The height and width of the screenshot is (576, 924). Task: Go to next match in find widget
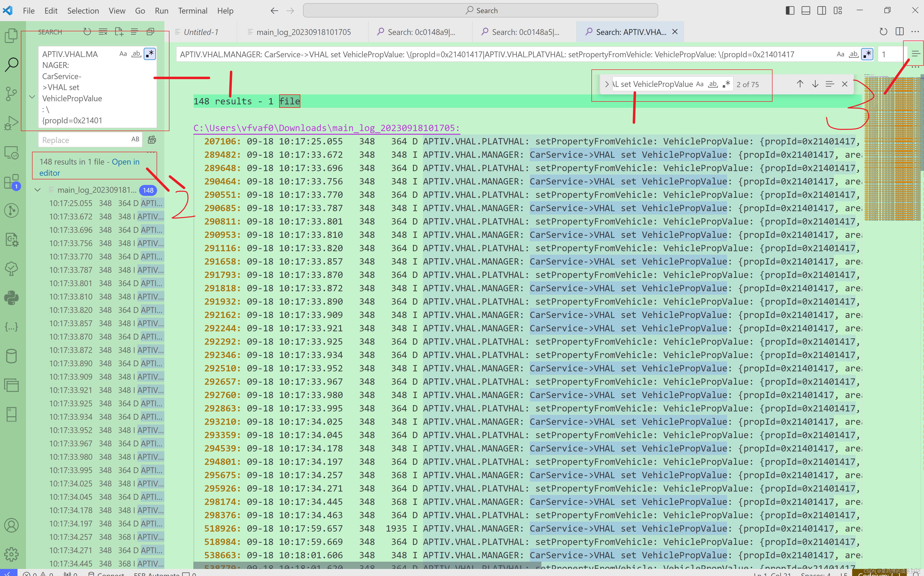815,84
